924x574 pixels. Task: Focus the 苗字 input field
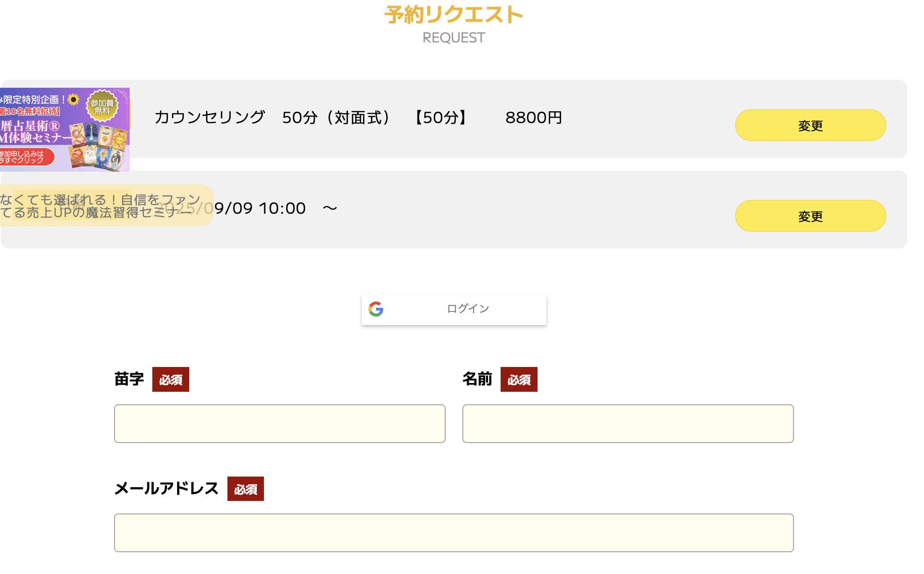click(x=279, y=424)
